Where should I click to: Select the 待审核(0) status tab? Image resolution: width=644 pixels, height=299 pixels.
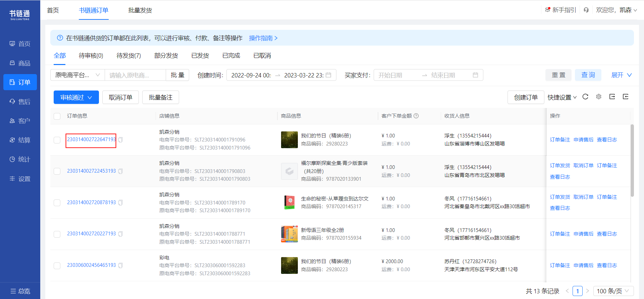click(x=91, y=56)
